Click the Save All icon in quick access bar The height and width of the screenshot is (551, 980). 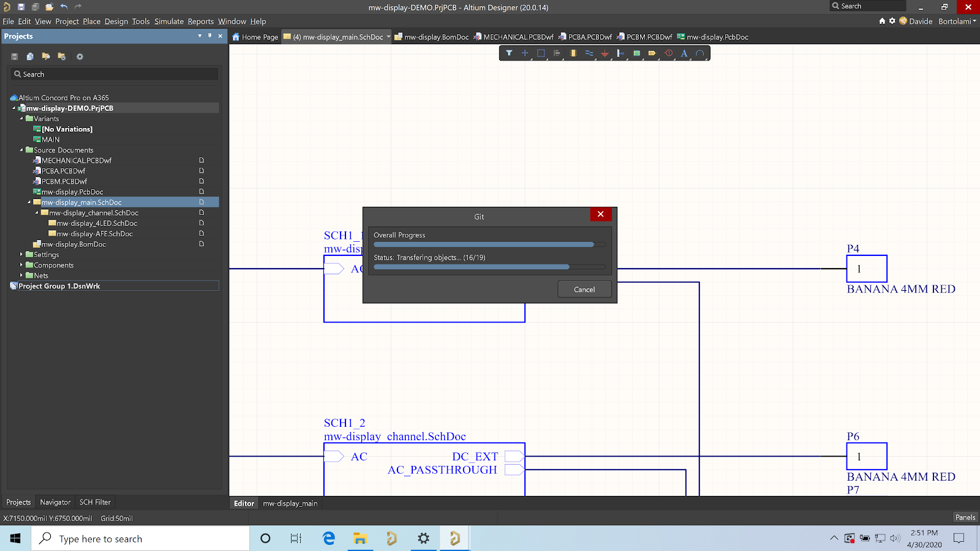tap(35, 8)
